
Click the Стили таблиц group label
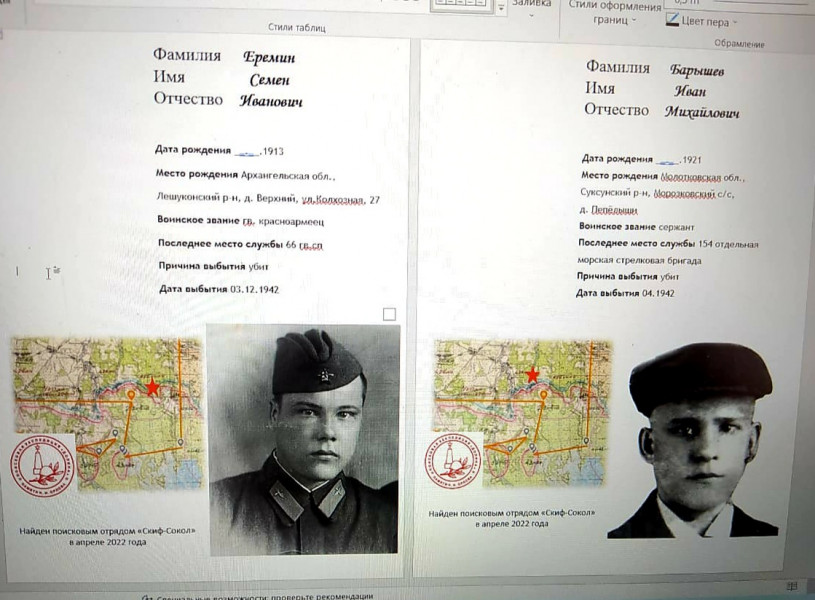[297, 27]
